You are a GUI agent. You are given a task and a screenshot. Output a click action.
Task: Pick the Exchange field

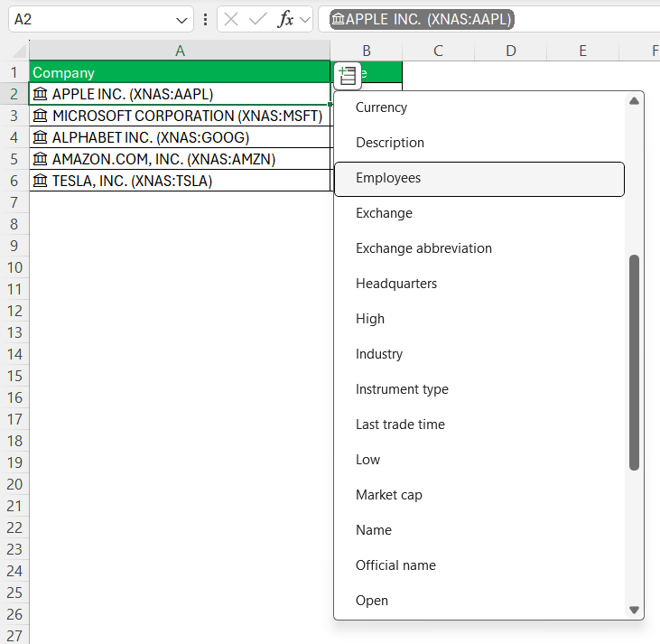(479, 213)
